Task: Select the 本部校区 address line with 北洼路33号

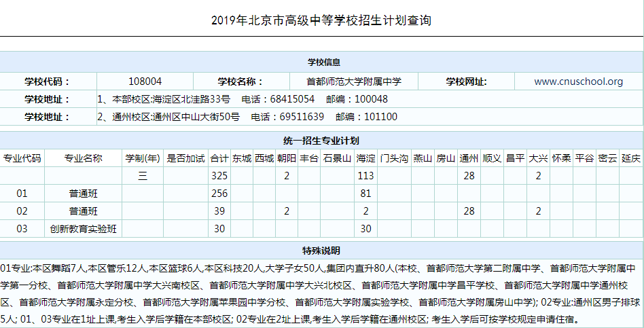Action: point(243,99)
